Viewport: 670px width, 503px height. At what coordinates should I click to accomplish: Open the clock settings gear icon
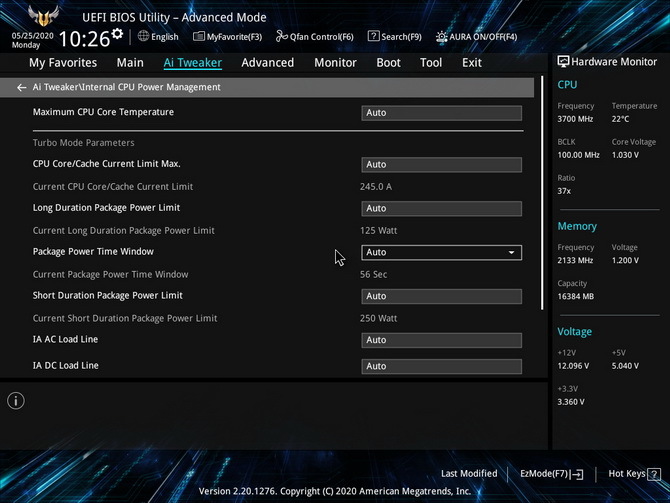point(117,34)
